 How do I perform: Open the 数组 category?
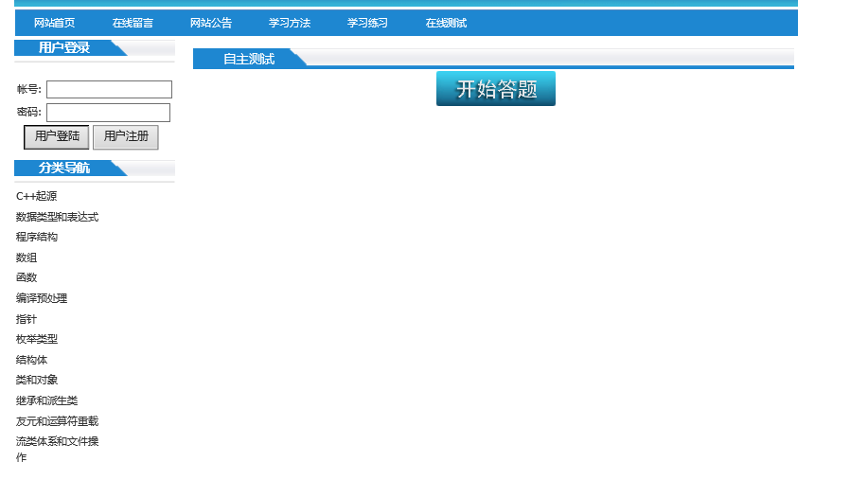pyautogui.click(x=27, y=258)
